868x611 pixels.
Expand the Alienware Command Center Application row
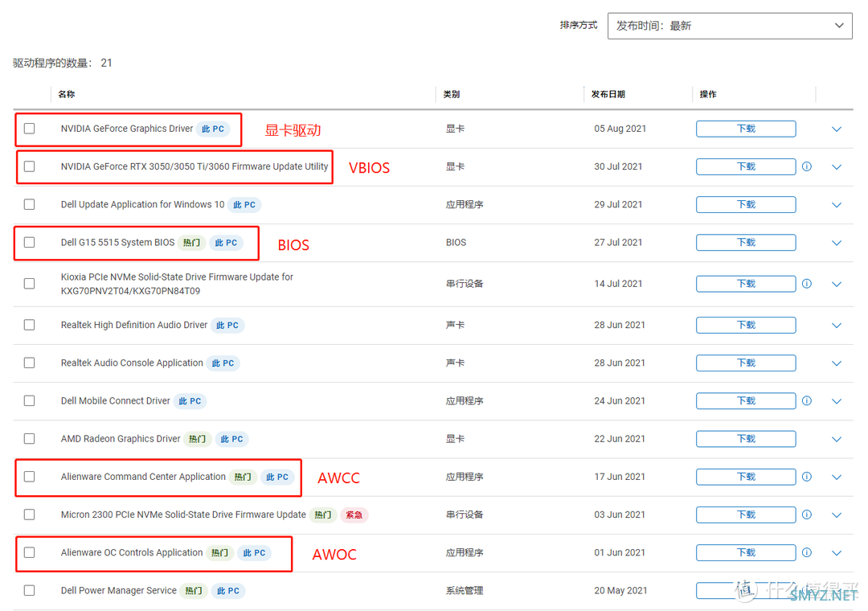pos(837,477)
